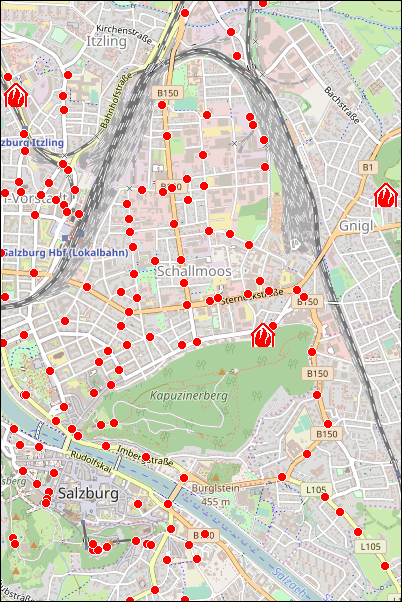Screen dimensions: 402x602
Task: Click the B1 road shield
Action: click(x=368, y=167)
